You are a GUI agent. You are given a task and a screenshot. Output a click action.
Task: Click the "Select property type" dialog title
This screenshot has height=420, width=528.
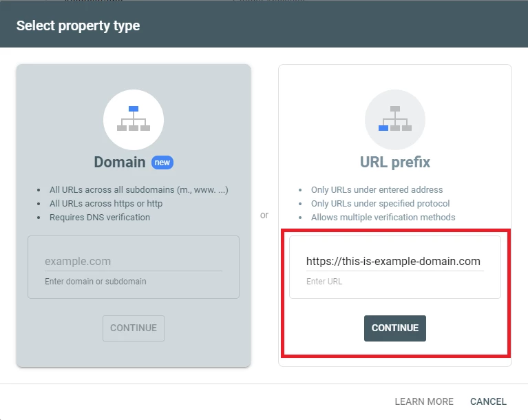pyautogui.click(x=78, y=26)
